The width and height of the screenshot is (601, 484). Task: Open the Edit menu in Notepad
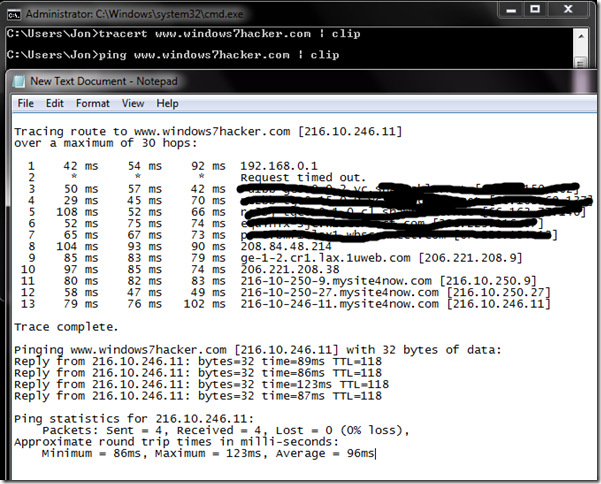[55, 103]
